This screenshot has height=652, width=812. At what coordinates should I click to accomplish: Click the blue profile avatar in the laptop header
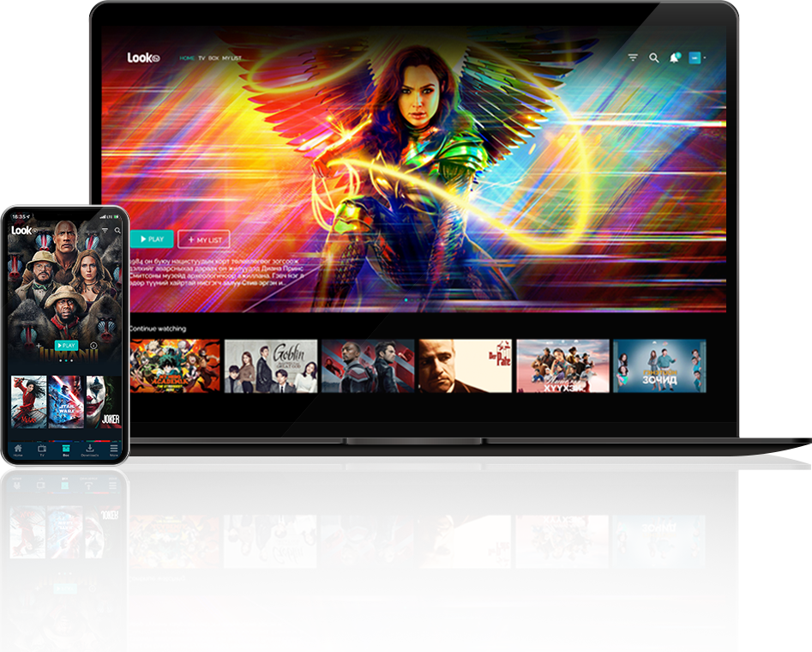click(x=695, y=58)
